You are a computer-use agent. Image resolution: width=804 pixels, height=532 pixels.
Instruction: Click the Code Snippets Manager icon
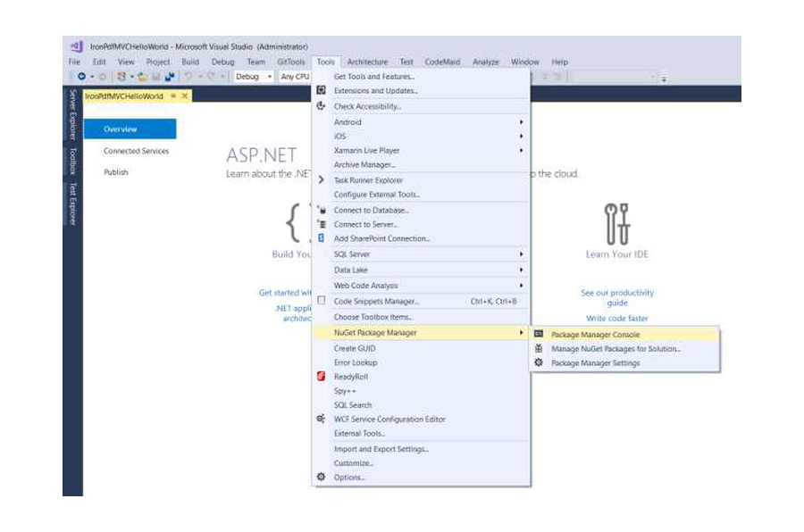coord(321,300)
